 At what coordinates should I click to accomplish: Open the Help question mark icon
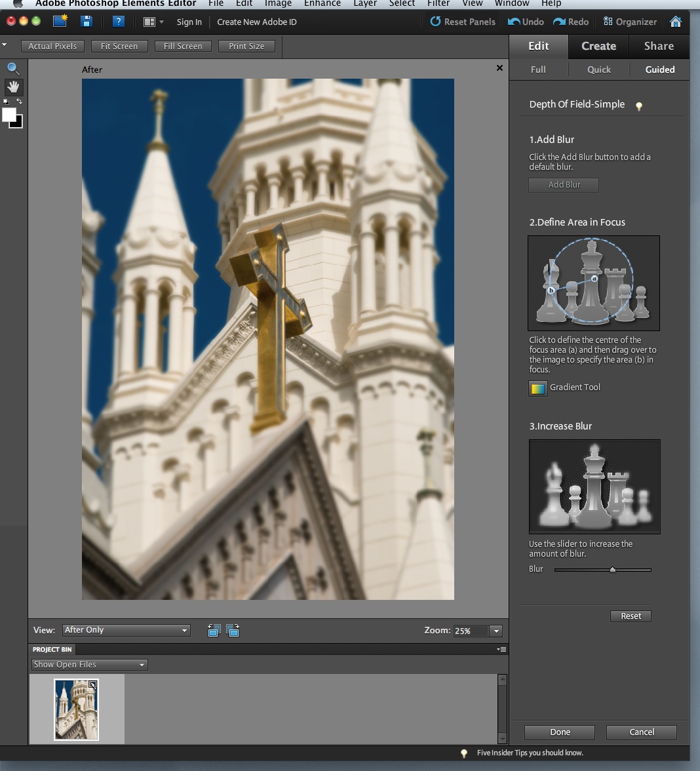[x=118, y=22]
